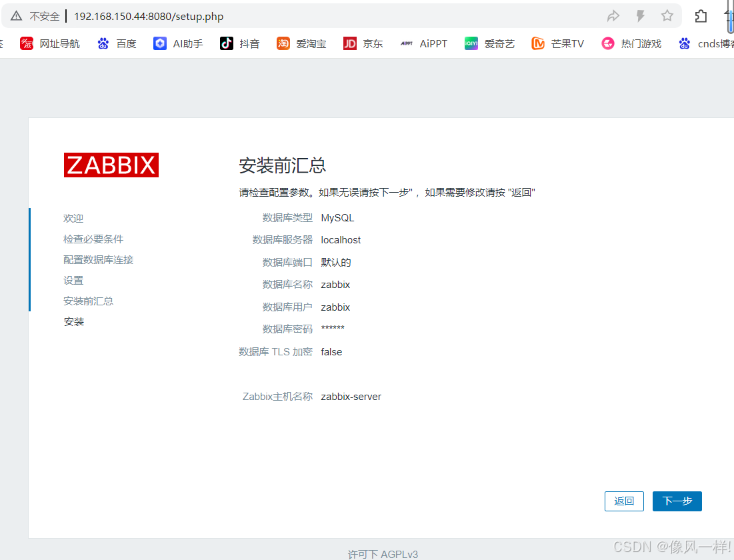Click the 数据库 TLS 加密 label
The height and width of the screenshot is (560, 734).
click(276, 351)
